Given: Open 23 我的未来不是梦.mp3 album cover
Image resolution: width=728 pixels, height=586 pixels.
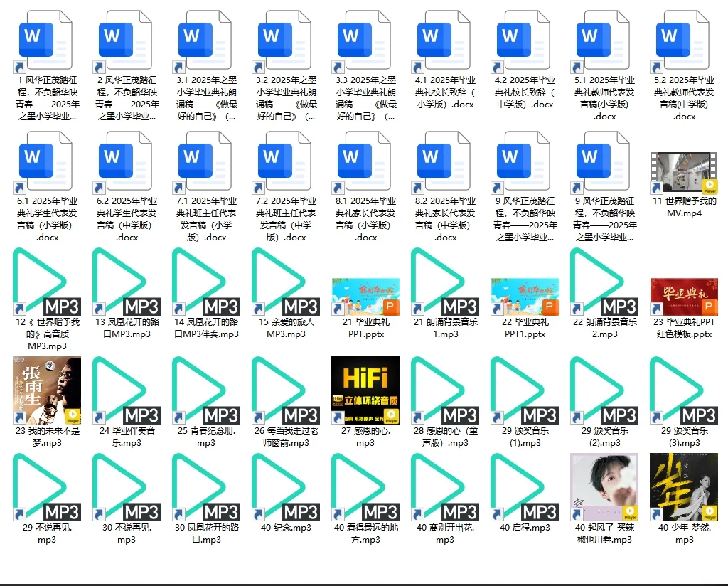Looking at the screenshot, I should (46, 390).
